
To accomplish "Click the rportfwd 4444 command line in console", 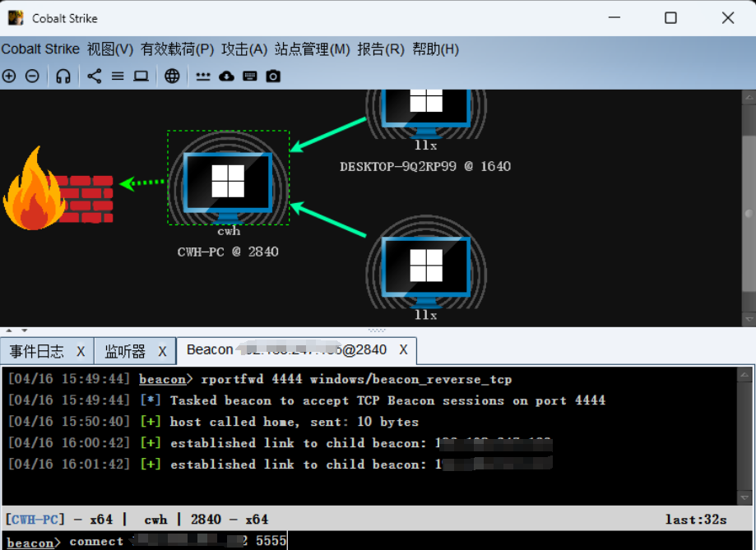I will click(260, 379).
